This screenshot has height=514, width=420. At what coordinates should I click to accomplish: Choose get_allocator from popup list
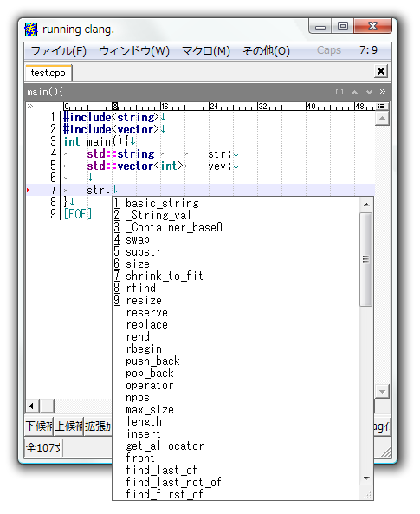click(165, 446)
